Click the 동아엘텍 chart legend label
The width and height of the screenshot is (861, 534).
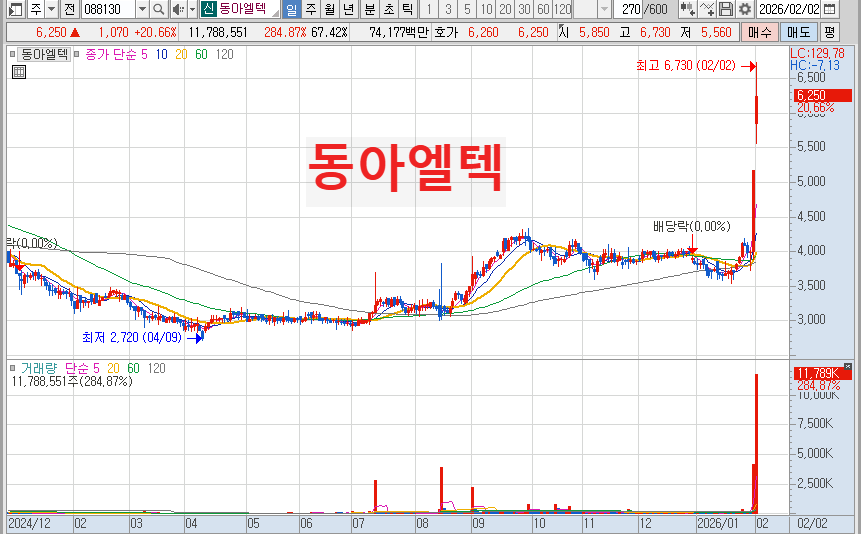[44, 54]
